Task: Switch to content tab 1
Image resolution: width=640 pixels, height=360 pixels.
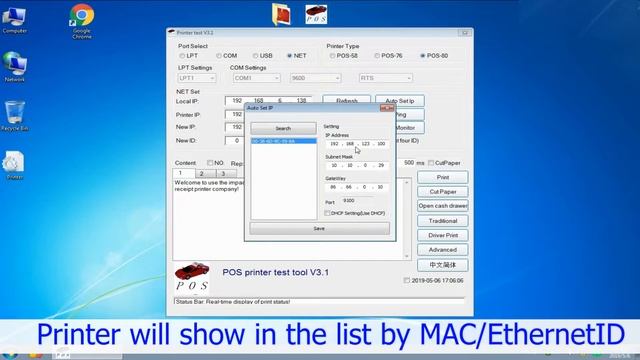Action: pyautogui.click(x=184, y=173)
